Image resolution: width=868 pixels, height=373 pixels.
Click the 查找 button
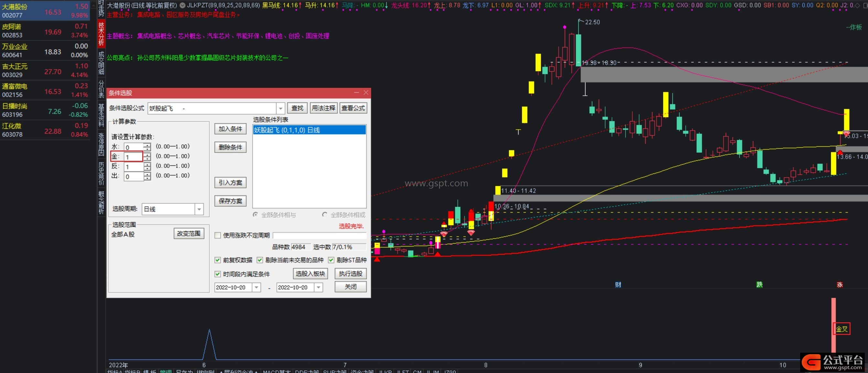[297, 108]
